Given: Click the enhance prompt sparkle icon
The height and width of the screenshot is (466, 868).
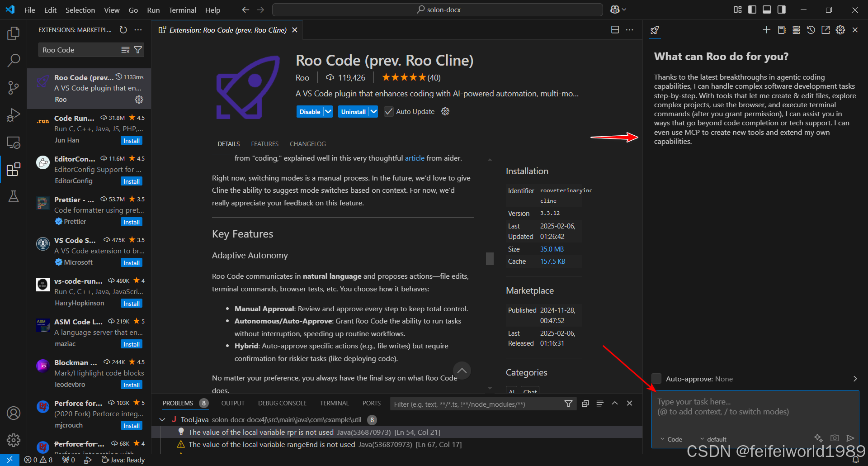Looking at the screenshot, I should (818, 438).
